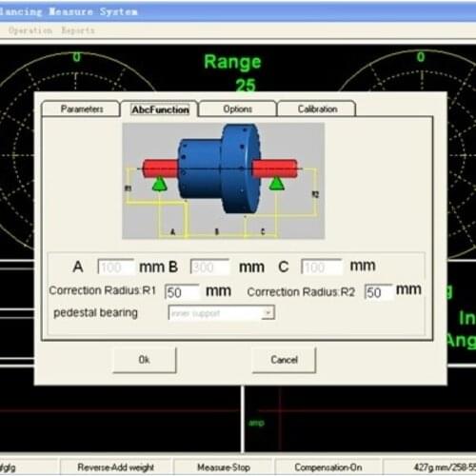Click the dimension B input field

click(209, 267)
